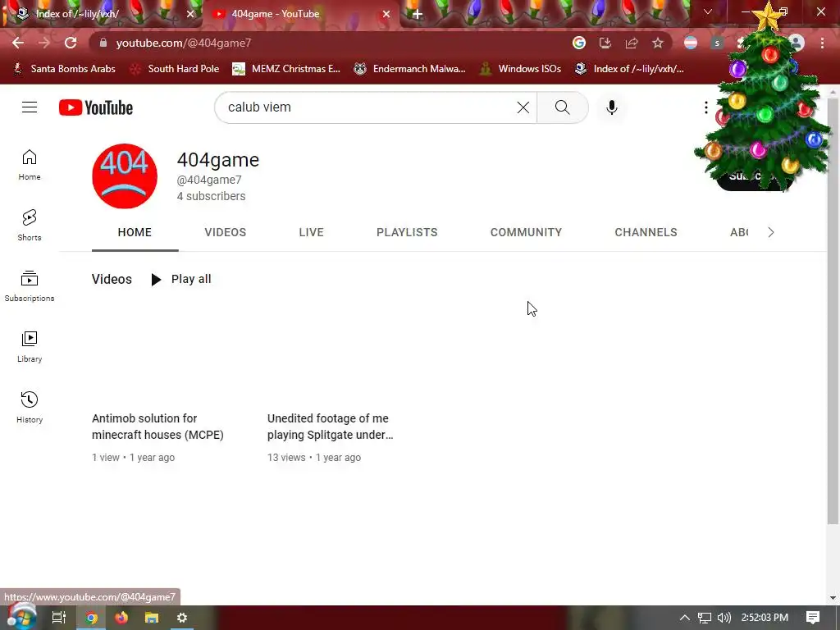Open the South Hard Pole bookmark
Screen dimensions: 840x630
coord(176,69)
